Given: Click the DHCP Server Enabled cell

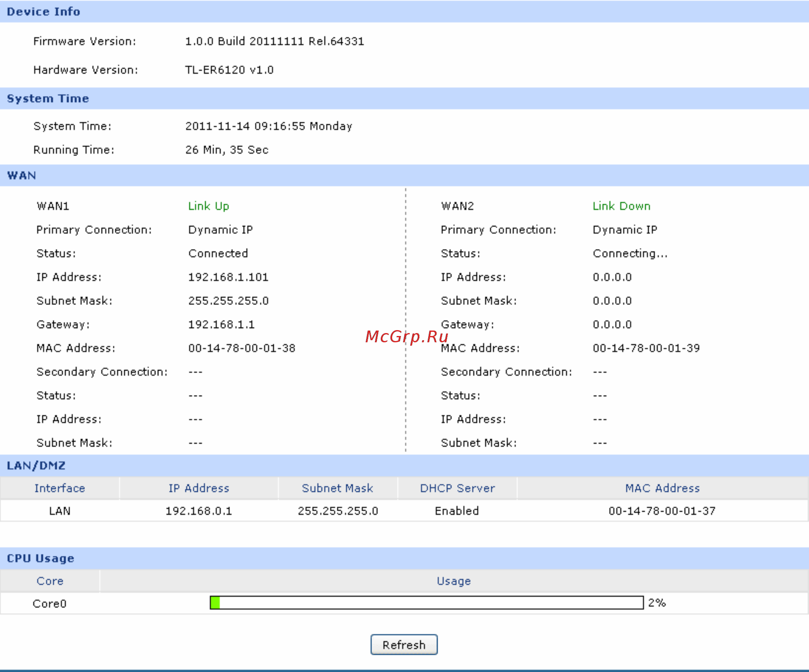Looking at the screenshot, I should tap(457, 511).
